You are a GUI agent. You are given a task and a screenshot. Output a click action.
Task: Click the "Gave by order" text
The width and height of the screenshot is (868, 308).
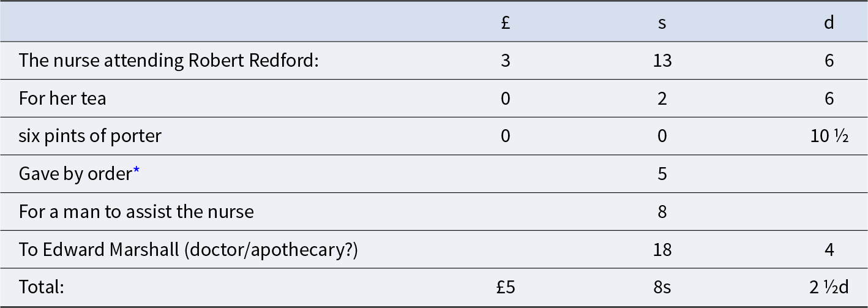click(x=75, y=174)
